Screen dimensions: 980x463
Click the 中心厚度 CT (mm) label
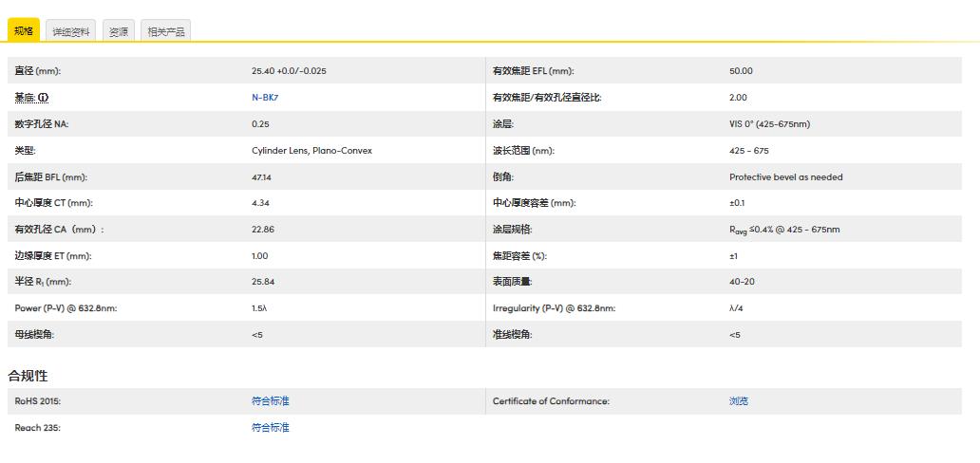[54, 203]
